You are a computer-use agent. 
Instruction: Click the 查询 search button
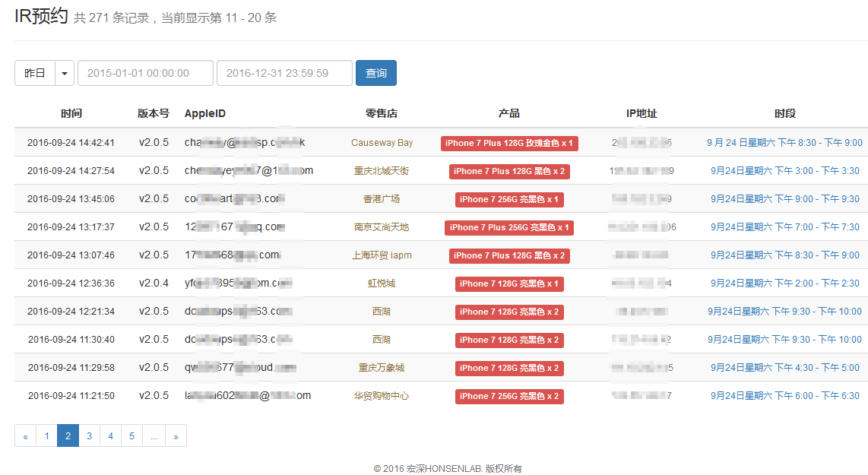pos(375,73)
